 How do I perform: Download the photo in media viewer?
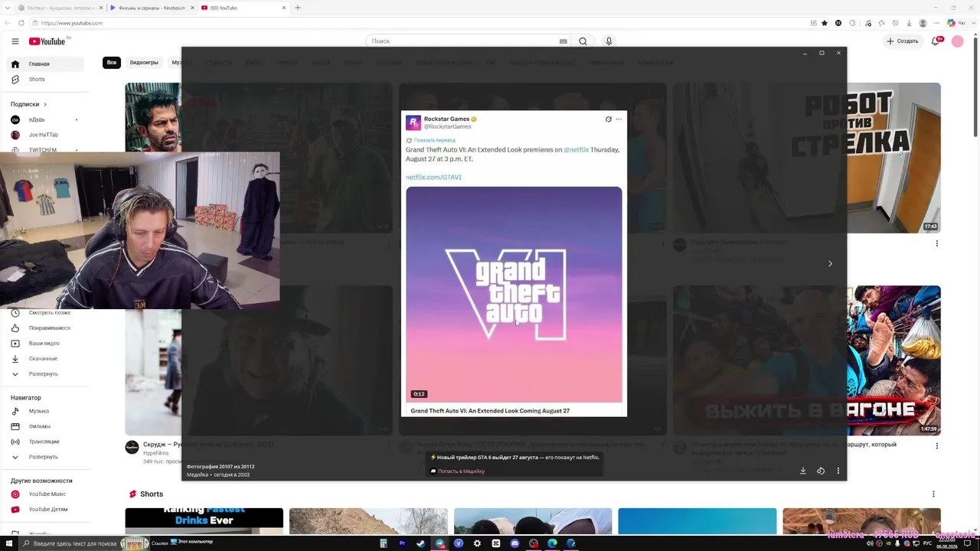803,471
